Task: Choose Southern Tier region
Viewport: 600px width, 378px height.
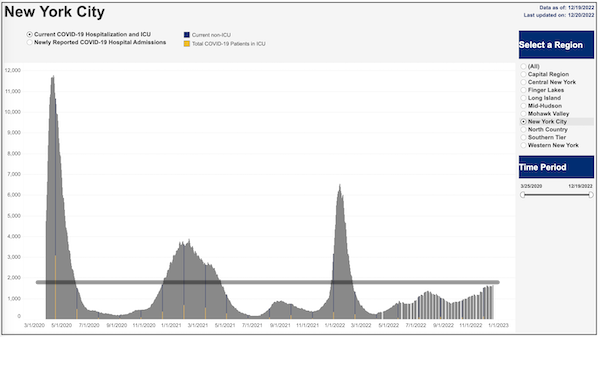Action: 523,137
